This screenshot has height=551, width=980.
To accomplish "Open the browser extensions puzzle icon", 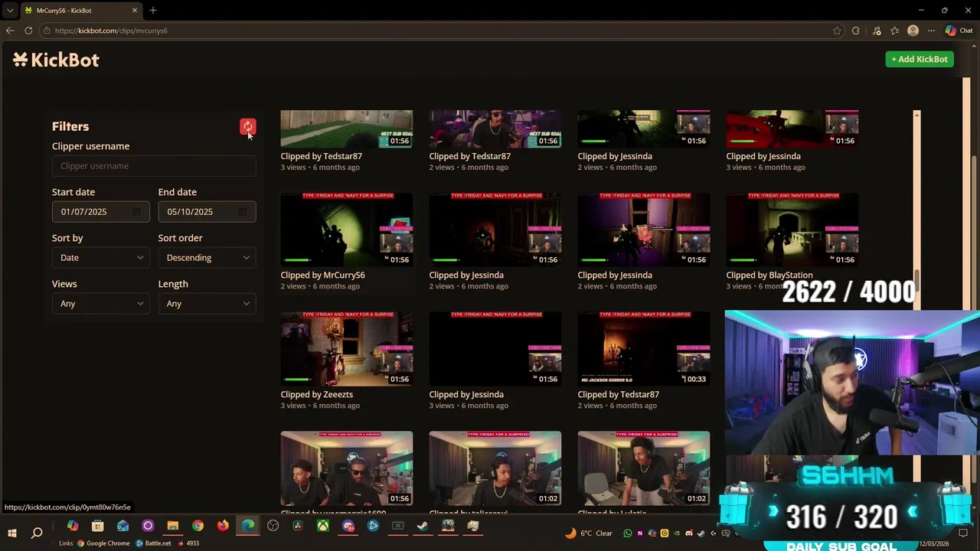I will tap(856, 31).
